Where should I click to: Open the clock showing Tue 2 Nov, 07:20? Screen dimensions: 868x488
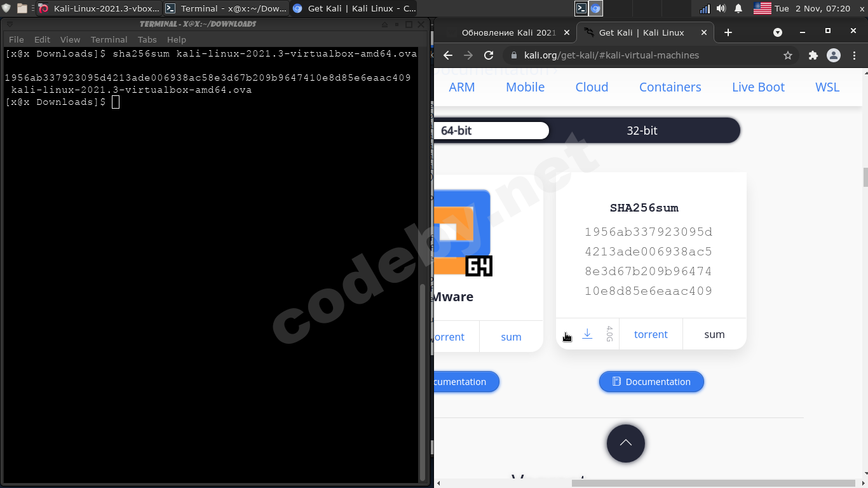pos(813,8)
